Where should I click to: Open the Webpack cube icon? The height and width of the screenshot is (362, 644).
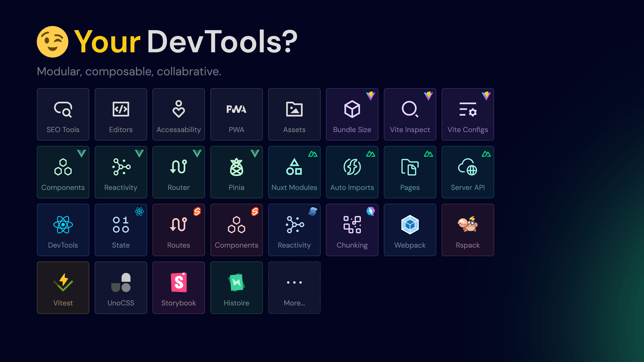(x=410, y=225)
